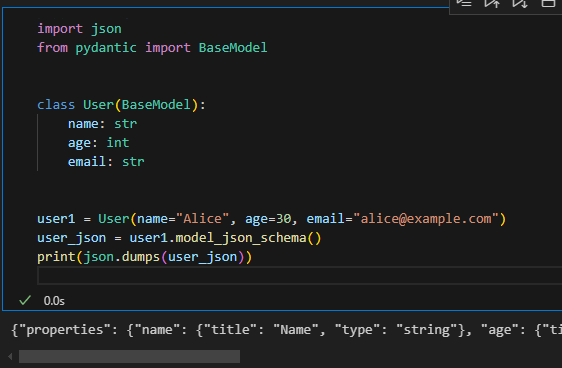Click the Split Cell icon
The height and width of the screenshot is (368, 562).
click(548, 4)
